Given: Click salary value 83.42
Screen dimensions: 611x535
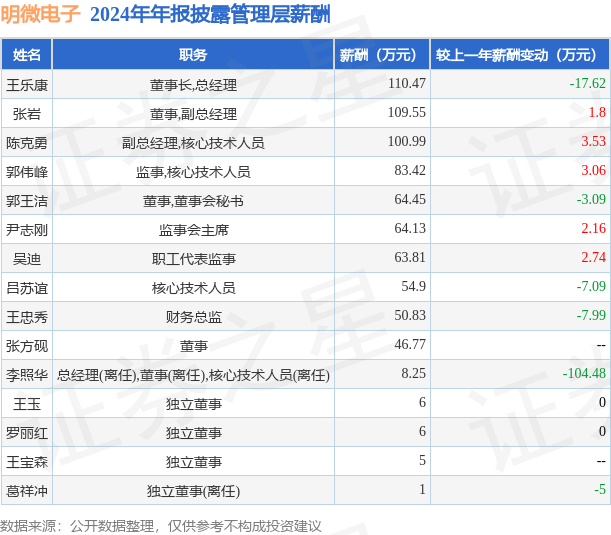Looking at the screenshot, I should (x=410, y=170).
